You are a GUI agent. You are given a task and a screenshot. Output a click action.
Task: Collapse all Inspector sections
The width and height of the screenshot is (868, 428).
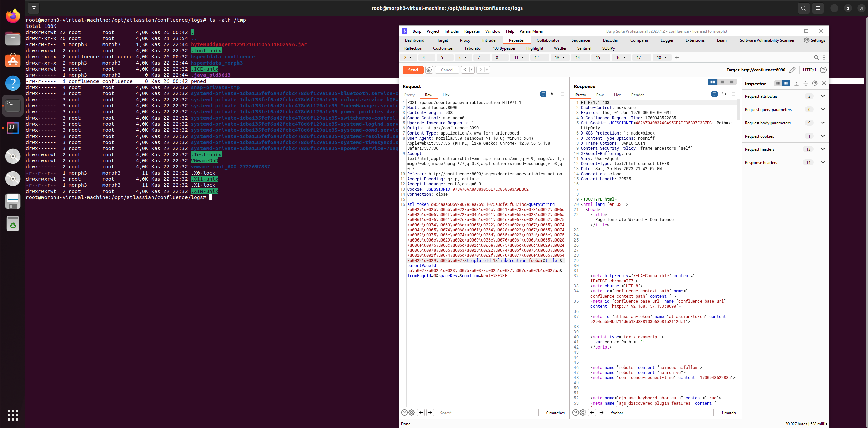coord(805,83)
